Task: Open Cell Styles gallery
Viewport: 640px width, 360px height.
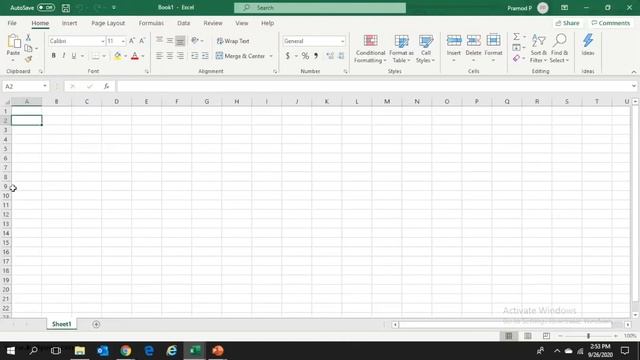Action: (x=425, y=48)
